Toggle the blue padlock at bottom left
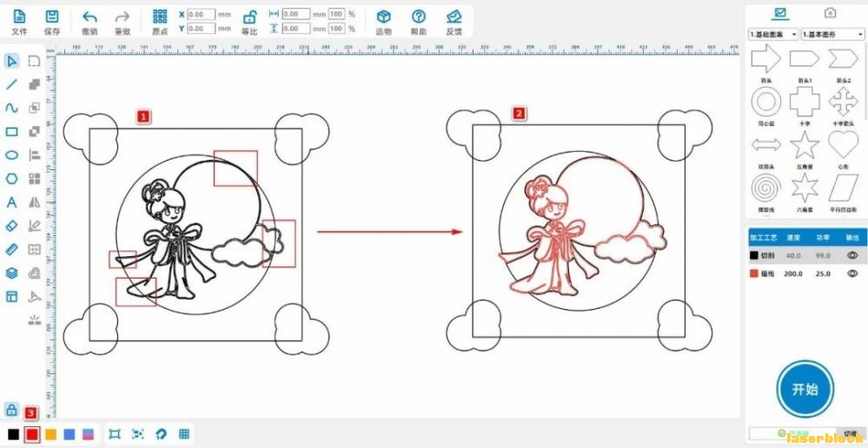This screenshot has height=448, width=868. 11,410
